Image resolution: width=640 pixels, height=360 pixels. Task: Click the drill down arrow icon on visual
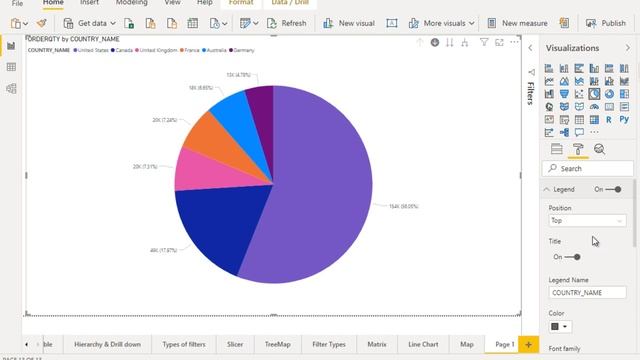[435, 42]
